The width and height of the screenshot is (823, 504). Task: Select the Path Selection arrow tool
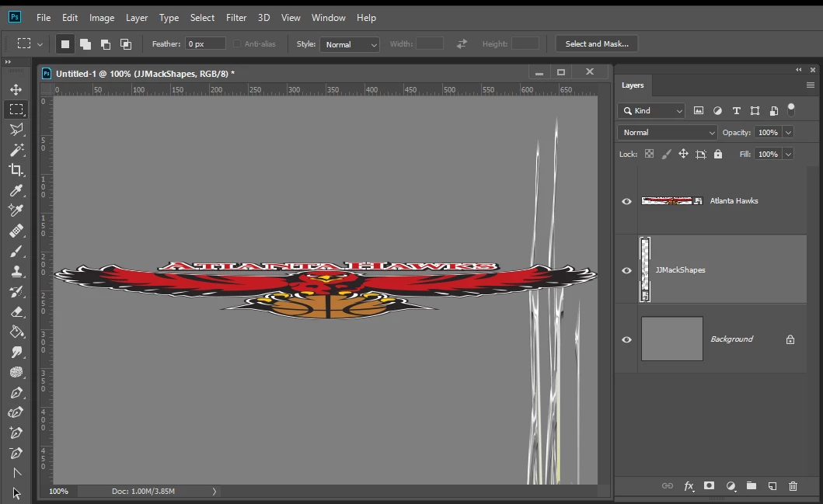tap(16, 493)
